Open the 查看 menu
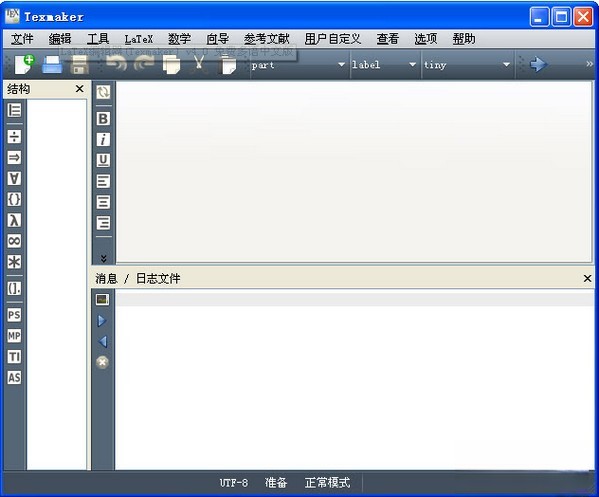Screen dimensions: 599x497 387,39
